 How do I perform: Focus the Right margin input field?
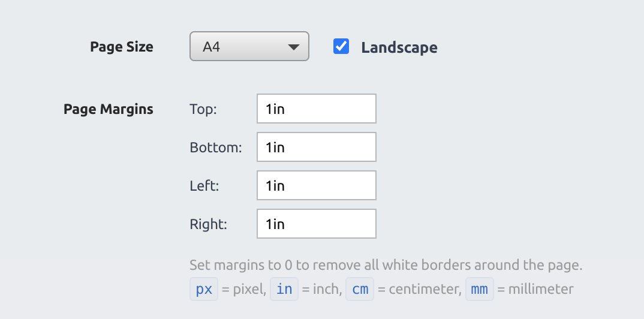[316, 224]
